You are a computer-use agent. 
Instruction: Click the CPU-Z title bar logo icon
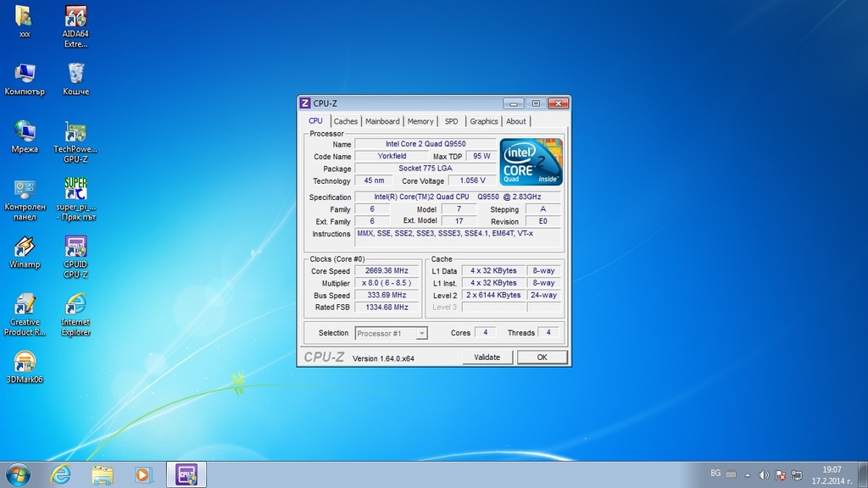point(305,103)
